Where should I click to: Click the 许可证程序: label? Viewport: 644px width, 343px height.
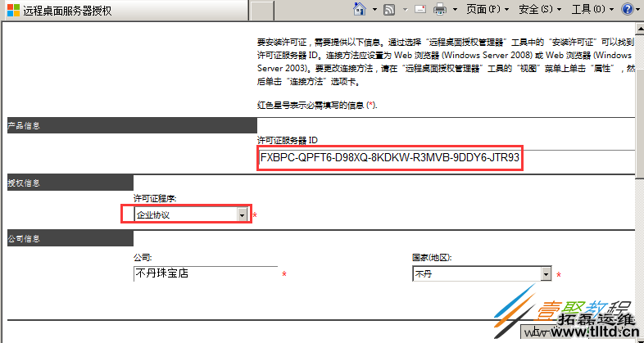(x=155, y=199)
